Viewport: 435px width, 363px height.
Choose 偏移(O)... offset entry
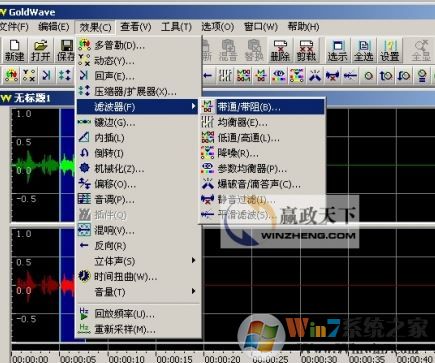(138, 184)
